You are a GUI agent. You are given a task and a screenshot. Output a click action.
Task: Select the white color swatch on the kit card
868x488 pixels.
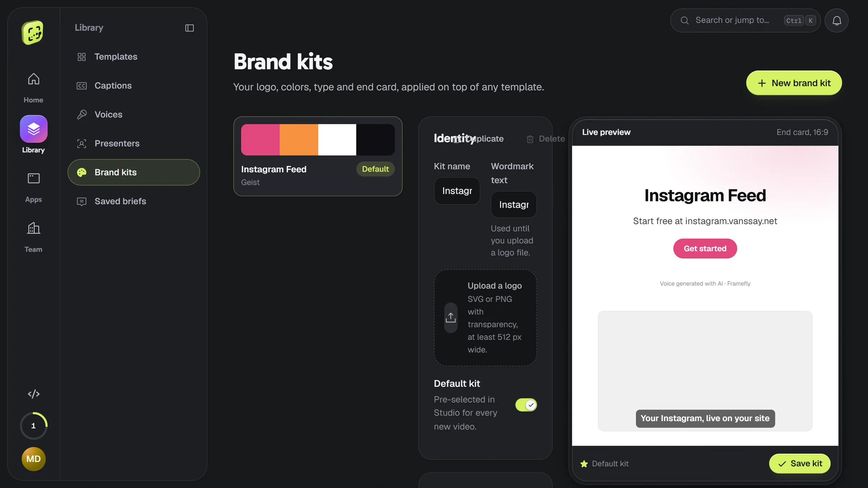point(337,140)
